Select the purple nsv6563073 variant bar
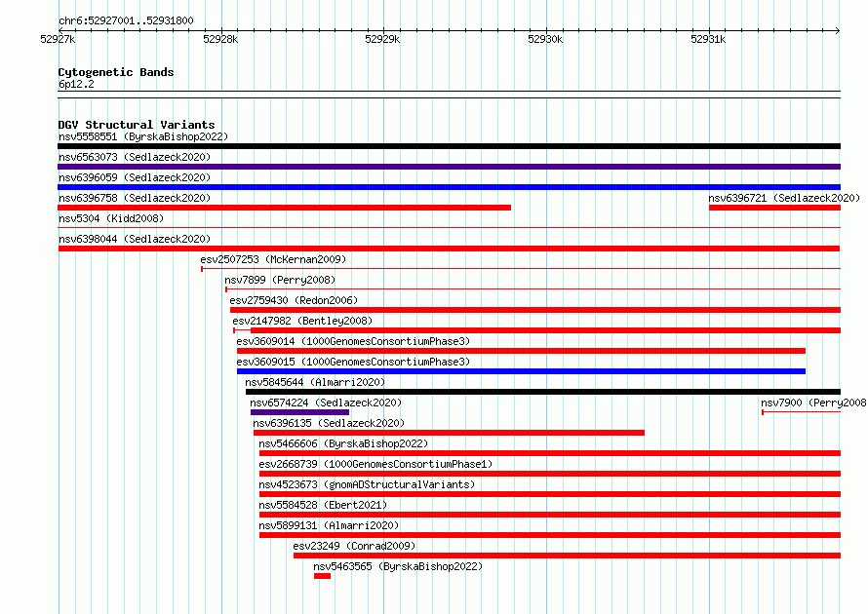The width and height of the screenshot is (868, 614). coord(449,167)
